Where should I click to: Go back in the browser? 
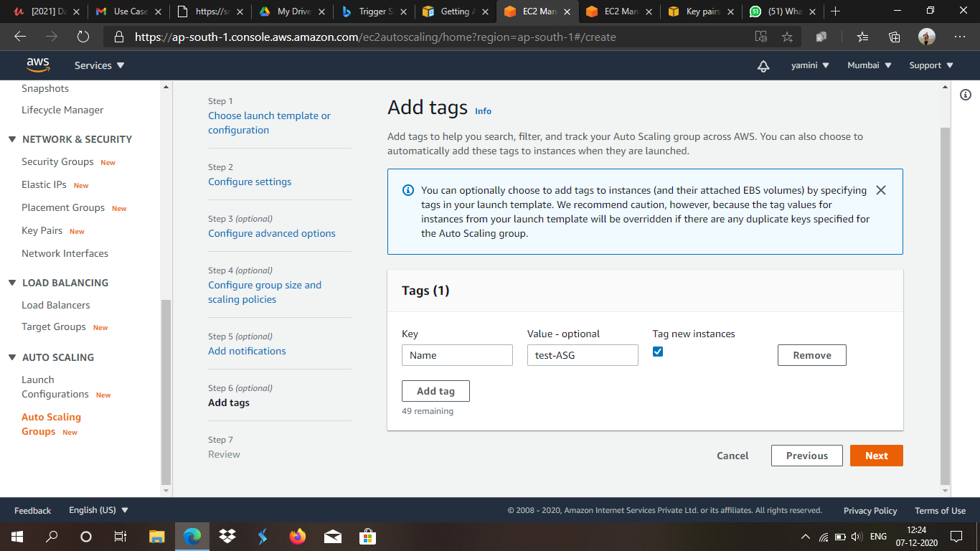(20, 37)
